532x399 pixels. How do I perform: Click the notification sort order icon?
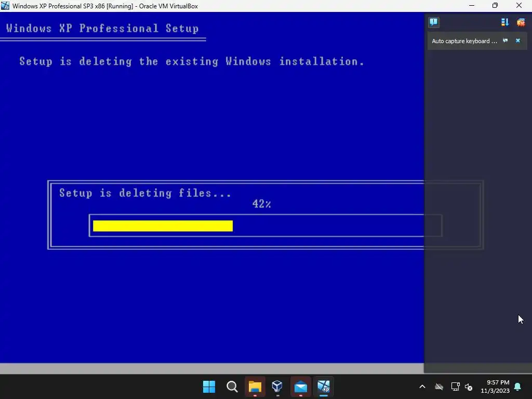(x=505, y=22)
